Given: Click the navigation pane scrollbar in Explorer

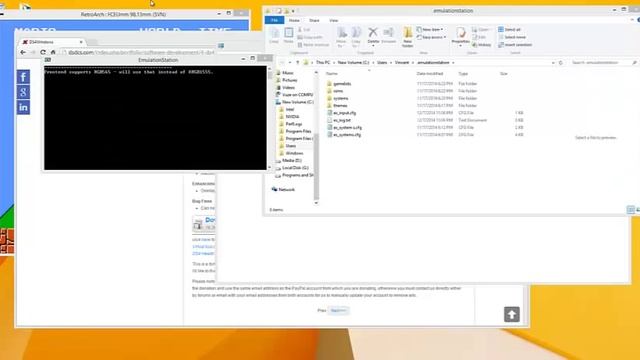Looking at the screenshot, I should [316, 167].
